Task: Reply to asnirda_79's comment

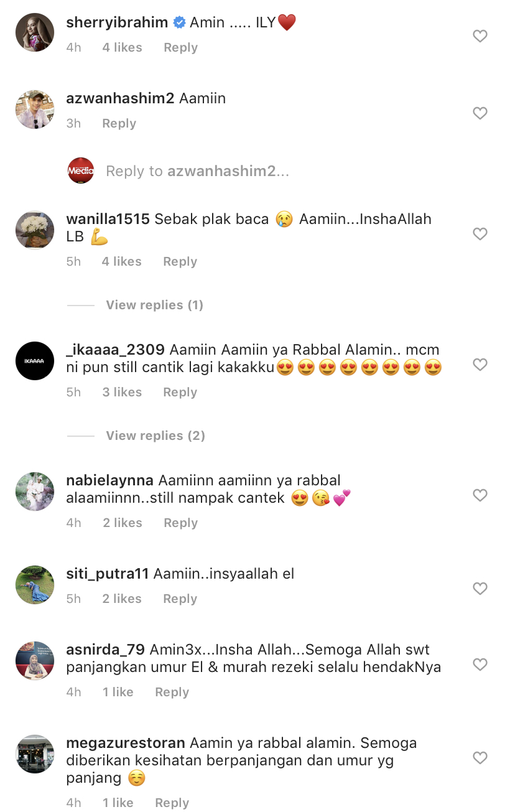Action: (x=172, y=692)
